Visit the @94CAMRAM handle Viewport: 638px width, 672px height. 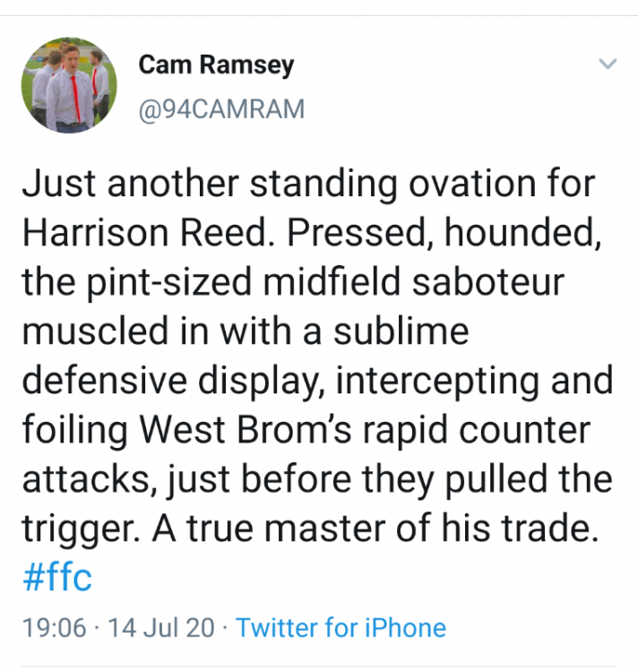(221, 109)
